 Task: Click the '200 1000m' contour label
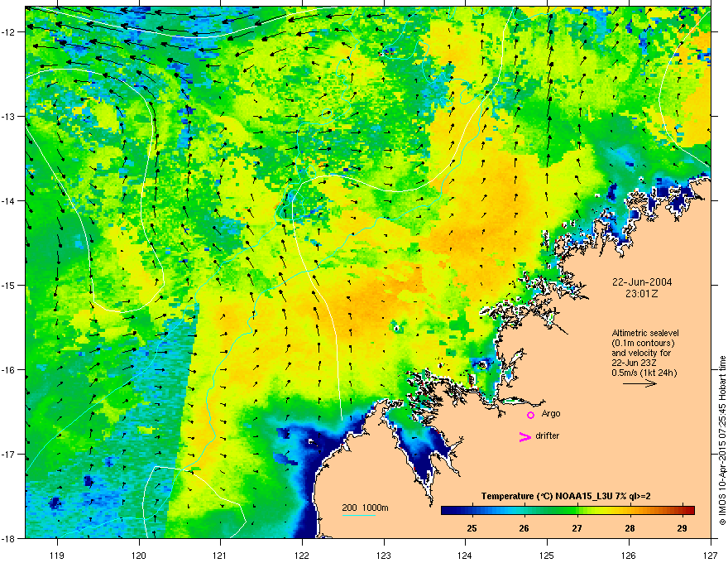pos(365,508)
